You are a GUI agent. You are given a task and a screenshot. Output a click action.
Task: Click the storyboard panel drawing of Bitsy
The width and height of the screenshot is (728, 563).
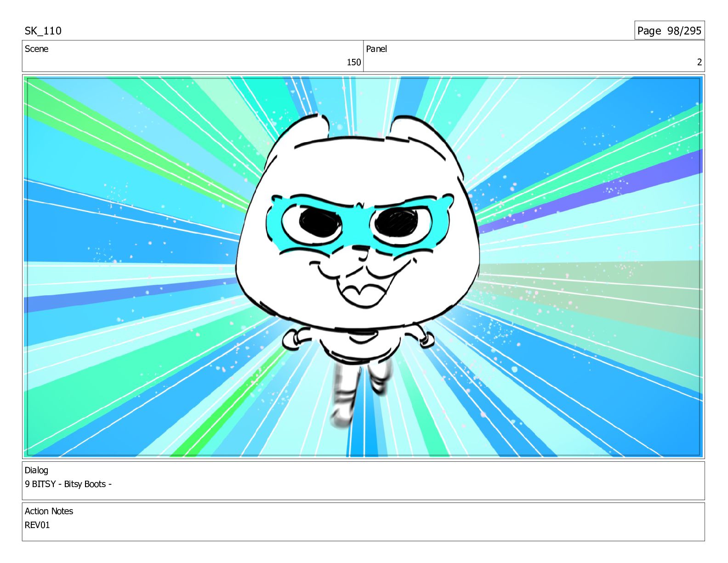click(x=363, y=266)
